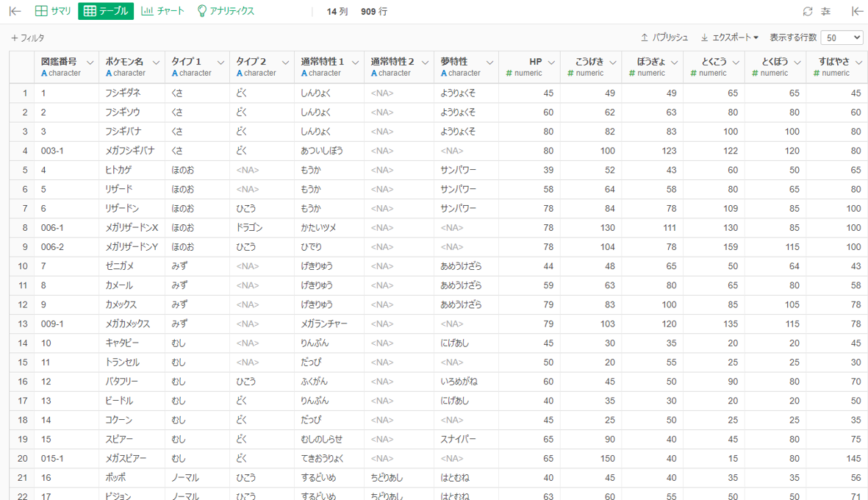Click the あついしぼう ability cell
Screen dimensions: 868x500
pyautogui.click(x=329, y=151)
